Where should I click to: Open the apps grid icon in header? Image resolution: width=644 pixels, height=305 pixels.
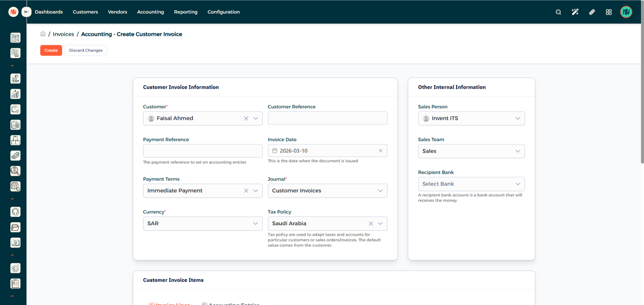[x=608, y=12]
